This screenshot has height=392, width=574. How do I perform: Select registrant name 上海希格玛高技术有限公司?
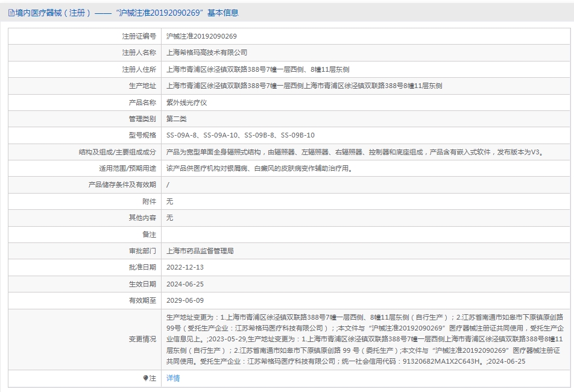206,52
